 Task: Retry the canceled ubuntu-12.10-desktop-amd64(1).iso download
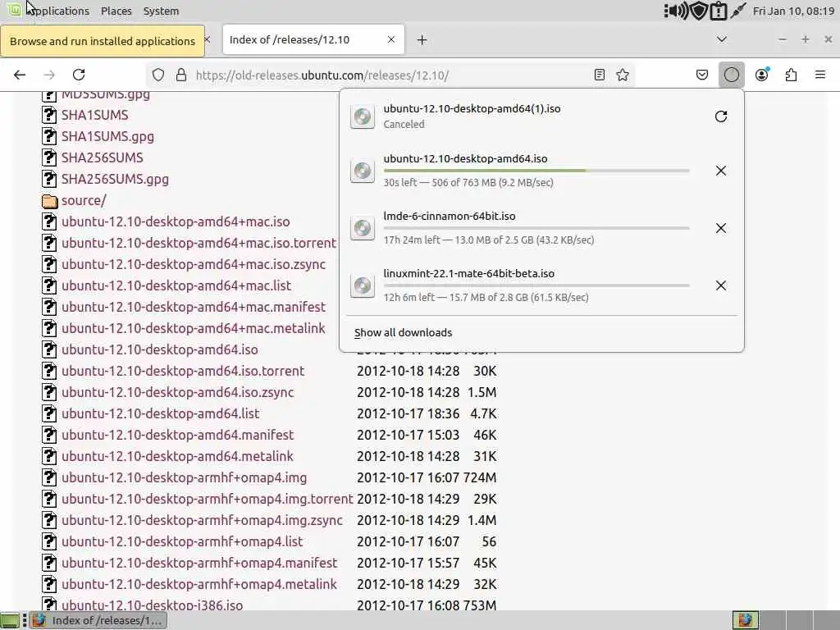click(721, 116)
